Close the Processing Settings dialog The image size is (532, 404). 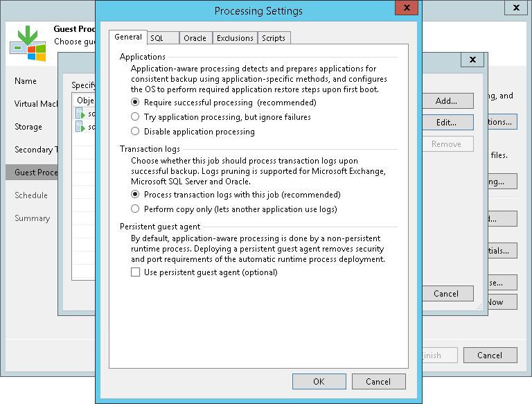pos(407,8)
